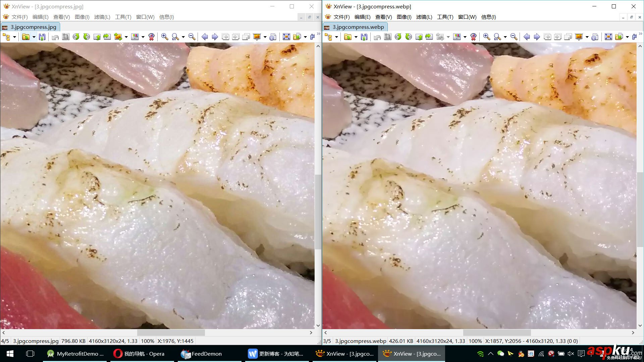Viewport: 644px width, 362px height.
Task: Apply red-eye correction from the toolbar
Action: click(151, 37)
